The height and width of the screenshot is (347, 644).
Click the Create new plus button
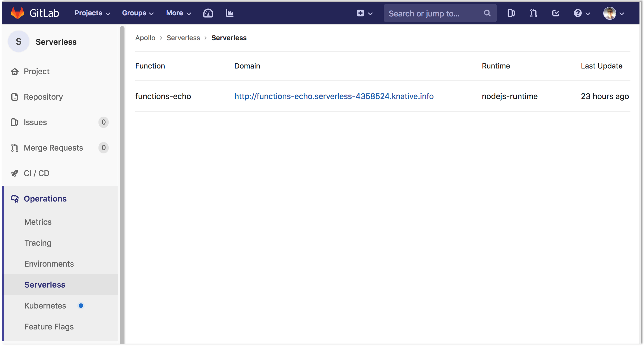pos(360,13)
